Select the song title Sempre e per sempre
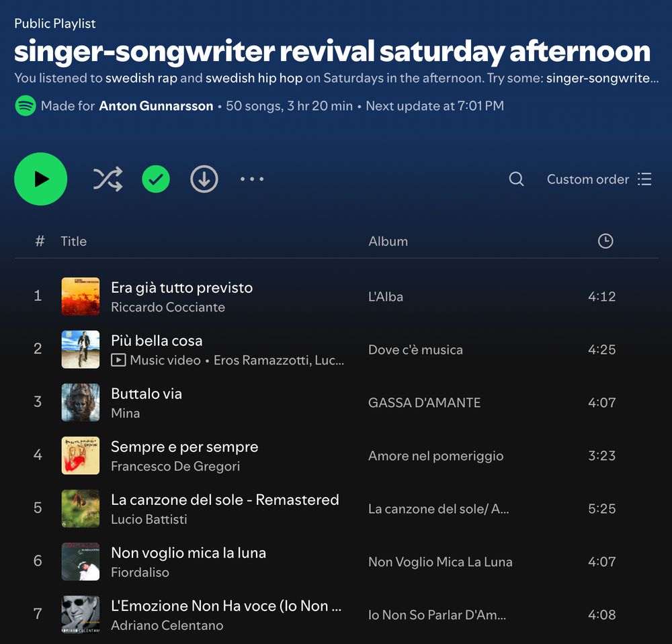672x644 pixels. coord(185,447)
